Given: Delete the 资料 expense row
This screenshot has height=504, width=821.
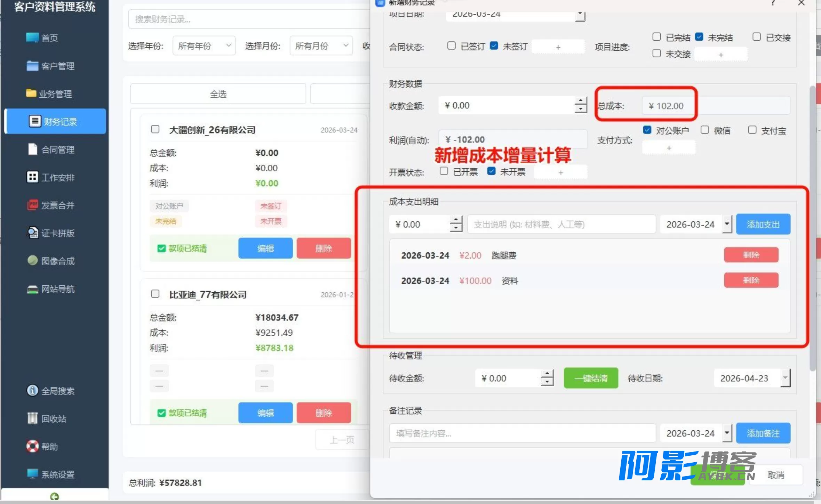Looking at the screenshot, I should pyautogui.click(x=751, y=280).
